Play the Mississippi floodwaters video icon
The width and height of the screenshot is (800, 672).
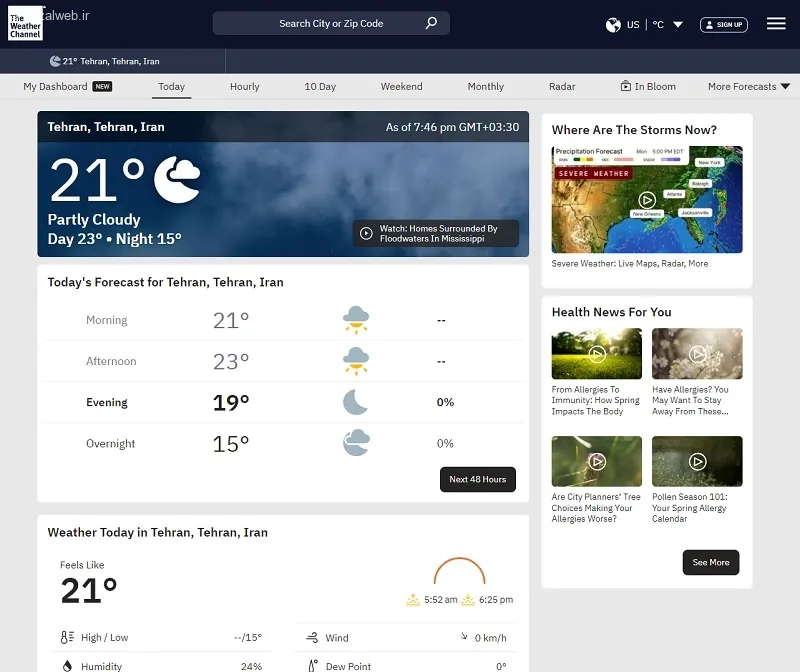(366, 233)
